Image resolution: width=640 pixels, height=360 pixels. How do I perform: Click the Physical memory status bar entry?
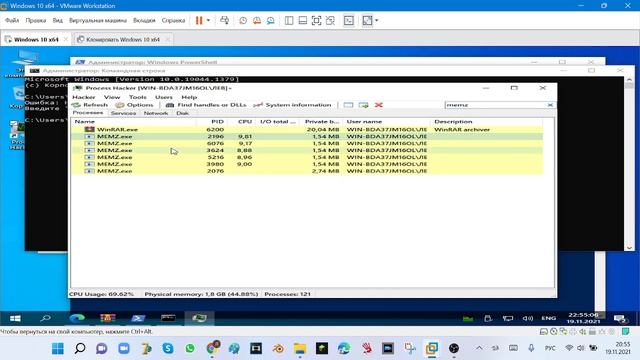[201, 294]
